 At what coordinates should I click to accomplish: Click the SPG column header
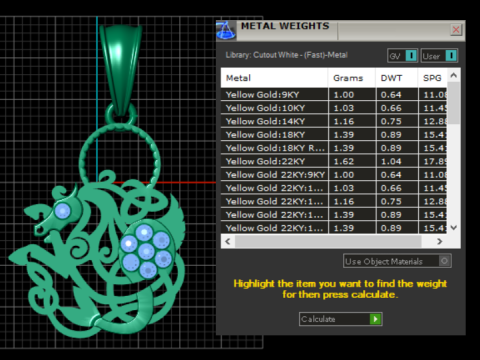pos(432,78)
